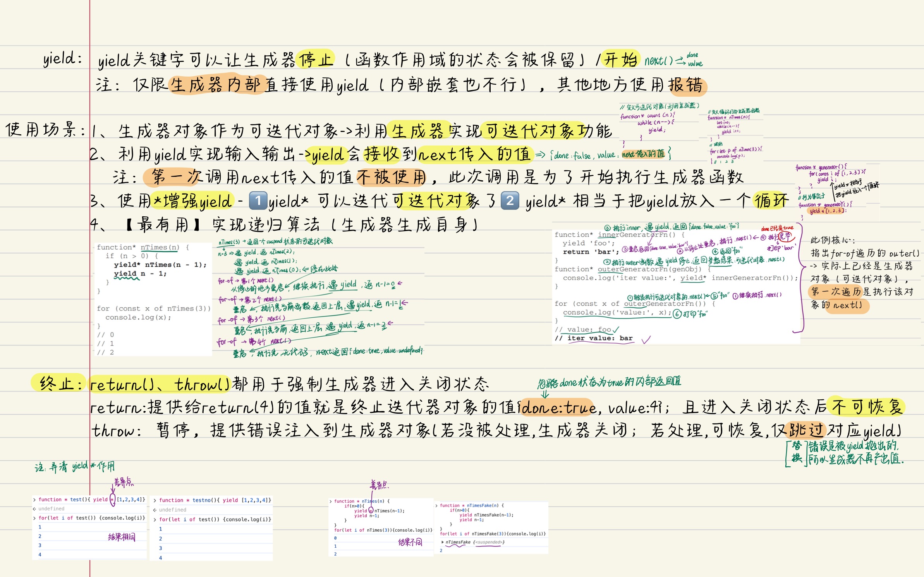Click the return arrow beside 'undefined' in testno console
Image resolution: width=924 pixels, height=577 pixels.
click(155, 510)
